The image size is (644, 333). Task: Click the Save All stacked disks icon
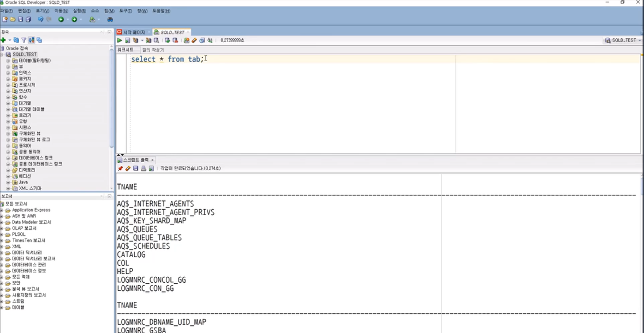(x=28, y=19)
